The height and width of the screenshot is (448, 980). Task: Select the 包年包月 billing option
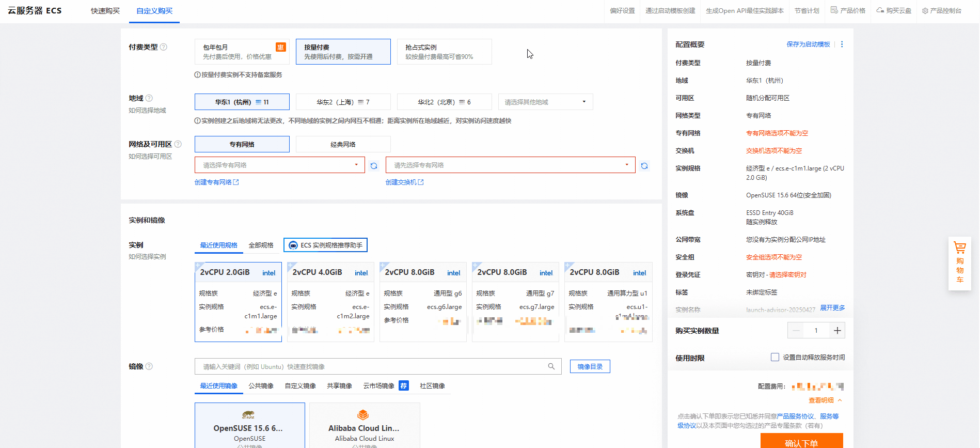242,52
